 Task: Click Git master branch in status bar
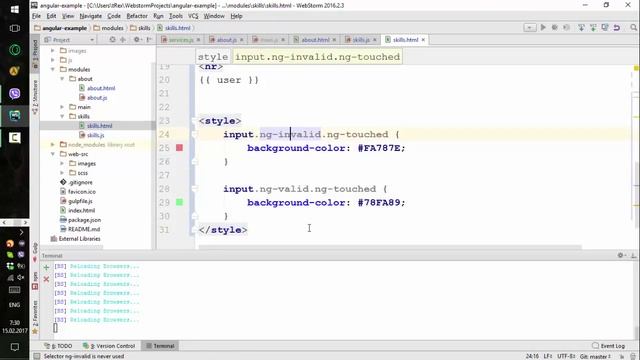[x=595, y=356]
